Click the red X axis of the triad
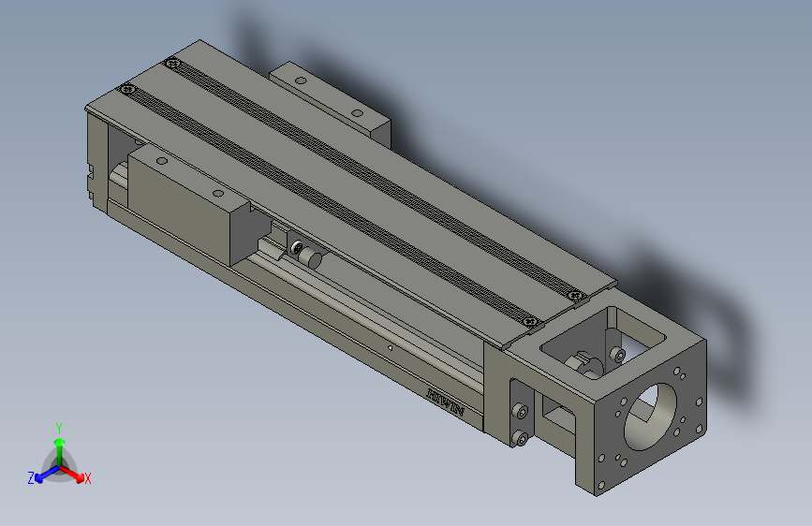The image size is (812, 526). (x=72, y=474)
